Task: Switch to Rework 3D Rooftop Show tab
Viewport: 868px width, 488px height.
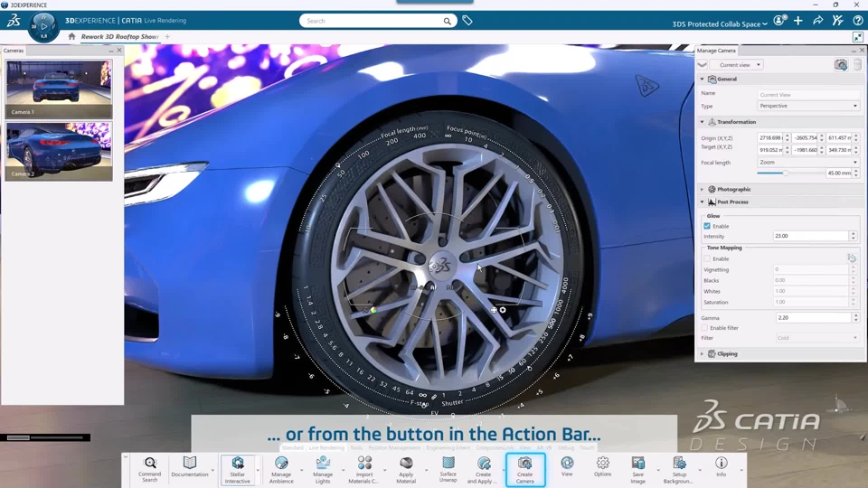Action: 119,36
